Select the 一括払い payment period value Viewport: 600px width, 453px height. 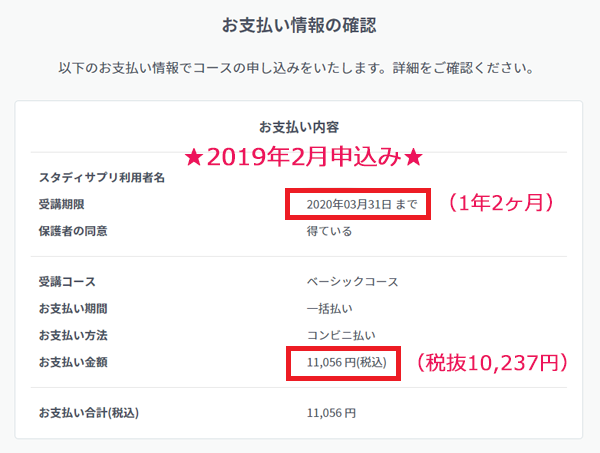point(329,309)
